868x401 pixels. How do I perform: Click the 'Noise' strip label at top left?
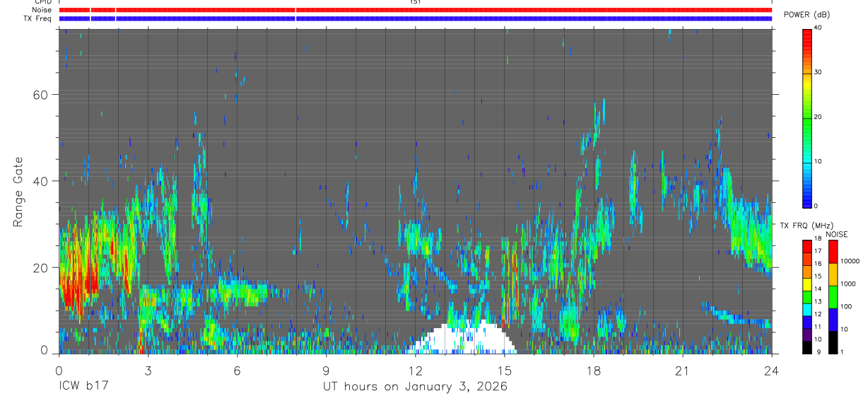coord(42,10)
